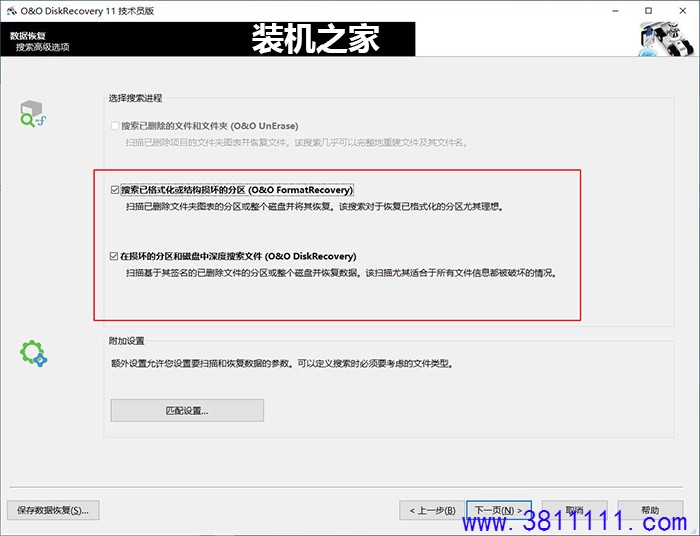Click the O&O DiskRecovery title bar app icon
Viewport: 700px width, 536px height.
tap(11, 11)
